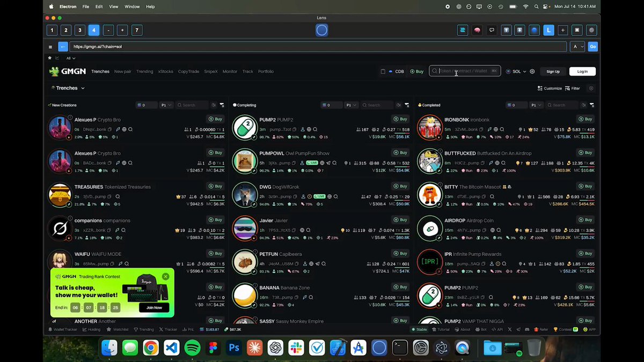Viewport: 644px width, 362px height.
Task: Toggle the mute icon in Completing header
Action: pos(399,105)
